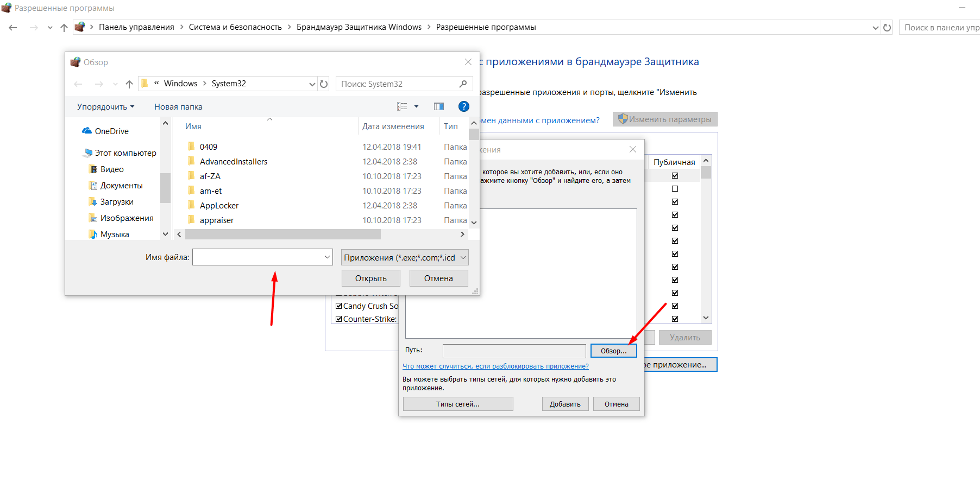Open Музыка in navigation pane
Viewport: 980px width, 501px height.
click(109, 234)
